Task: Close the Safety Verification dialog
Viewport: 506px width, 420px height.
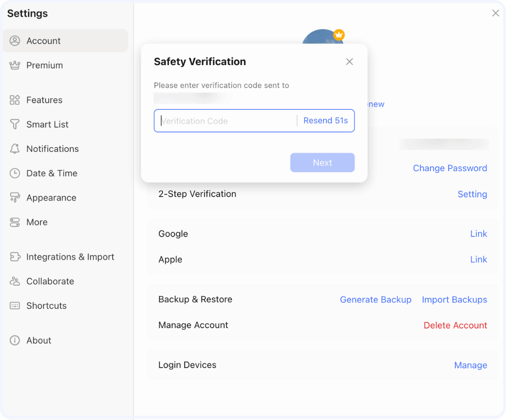Action: pos(349,62)
